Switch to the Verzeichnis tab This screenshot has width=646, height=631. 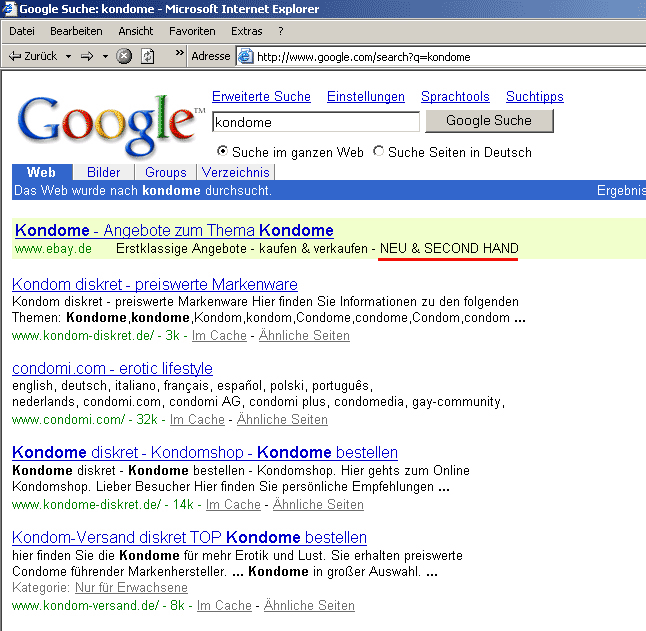[x=236, y=172]
